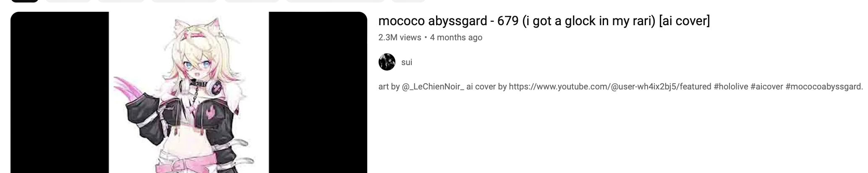Click the @_LeChienNoir_ art credit text

[433, 86]
